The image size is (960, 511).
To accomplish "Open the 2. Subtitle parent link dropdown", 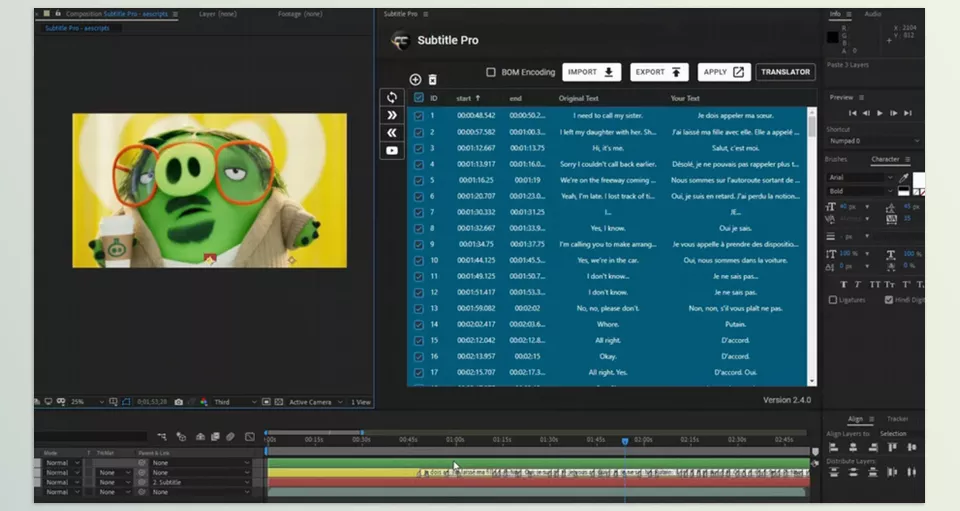I will (201, 482).
